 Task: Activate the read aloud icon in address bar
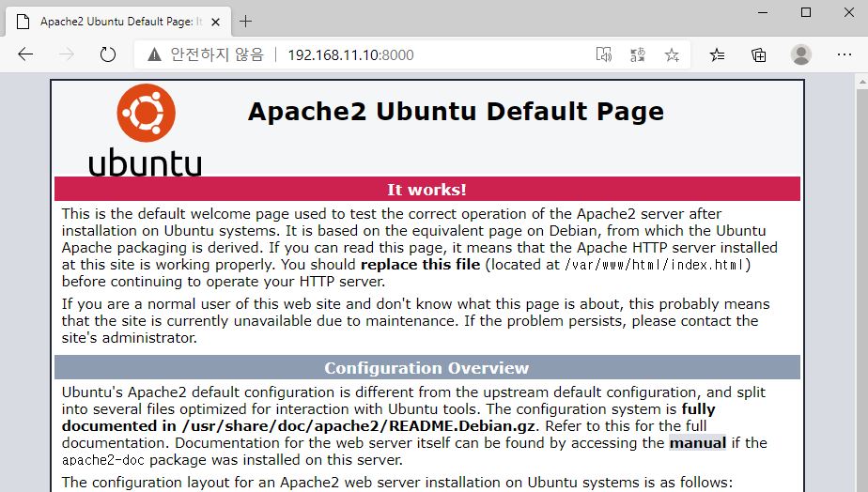pos(603,54)
